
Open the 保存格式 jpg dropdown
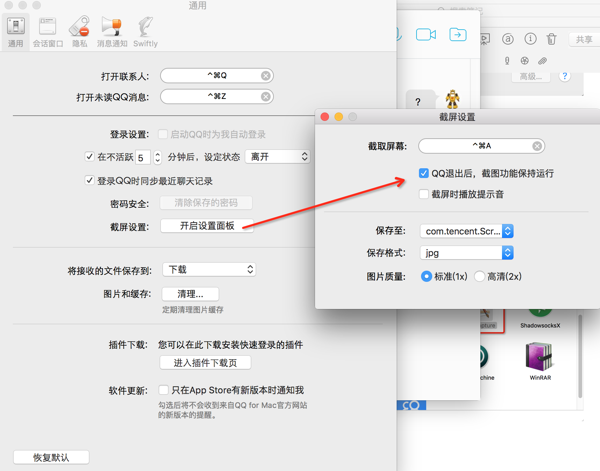coord(466,253)
